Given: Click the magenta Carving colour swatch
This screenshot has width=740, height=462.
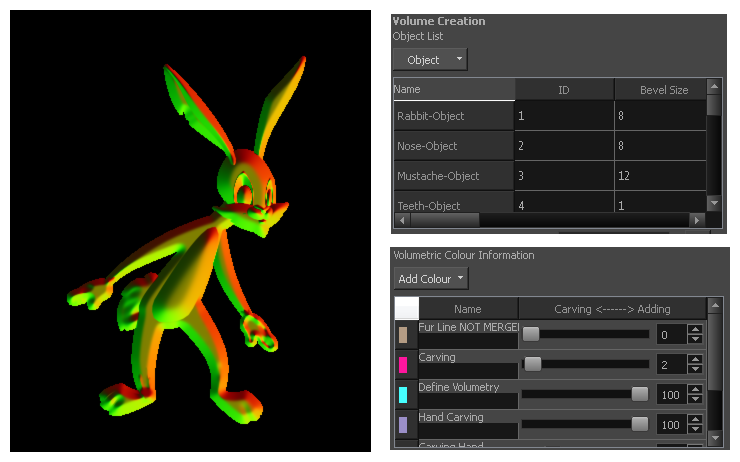Looking at the screenshot, I should coord(403,365).
